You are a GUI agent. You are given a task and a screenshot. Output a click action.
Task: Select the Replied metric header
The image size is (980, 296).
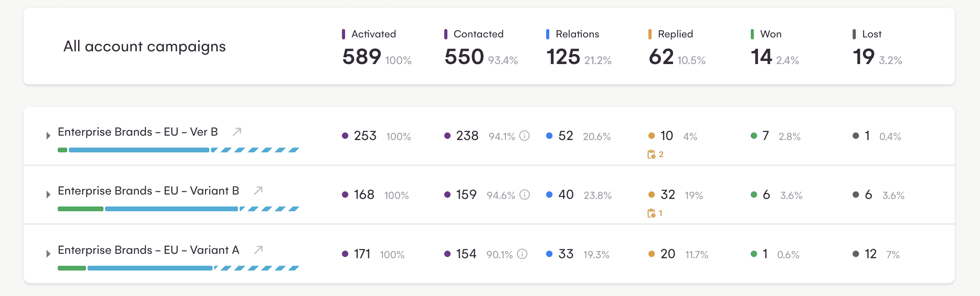tap(675, 34)
